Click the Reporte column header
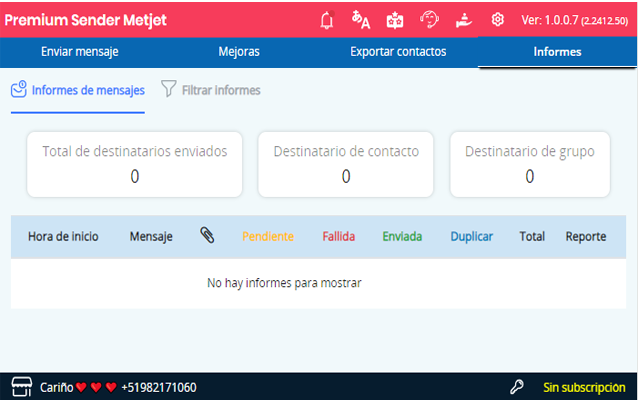The width and height of the screenshot is (640, 400). (586, 237)
